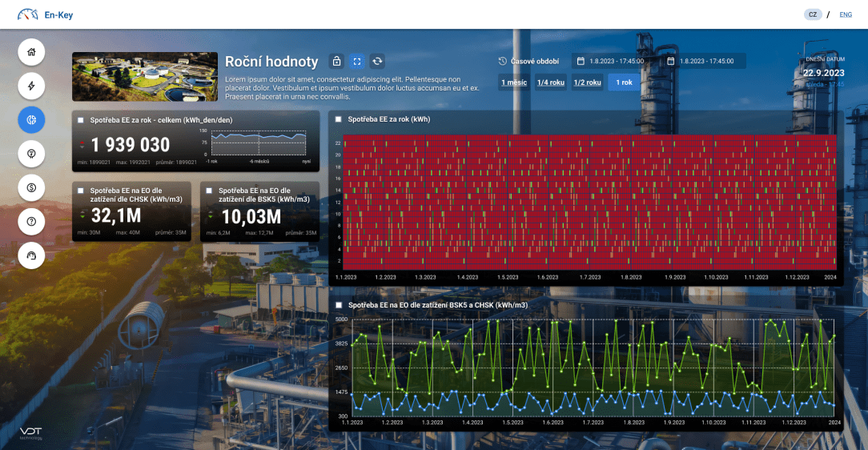
Task: Click the active pie chart sidebar icon
Action: point(31,119)
